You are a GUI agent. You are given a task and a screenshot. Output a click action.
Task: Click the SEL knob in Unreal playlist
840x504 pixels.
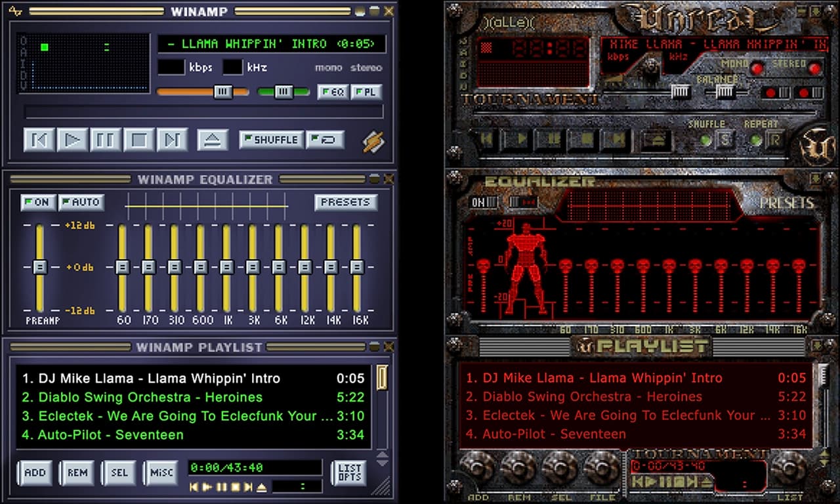pos(560,468)
